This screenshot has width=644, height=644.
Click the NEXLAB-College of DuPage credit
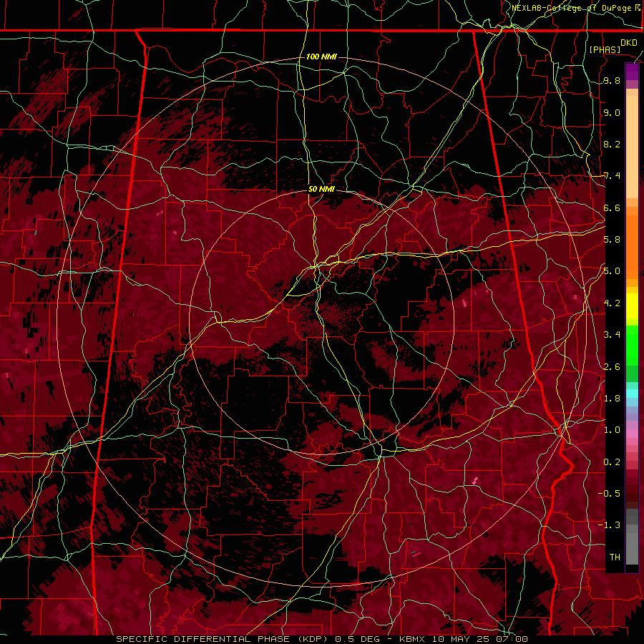pyautogui.click(x=573, y=8)
